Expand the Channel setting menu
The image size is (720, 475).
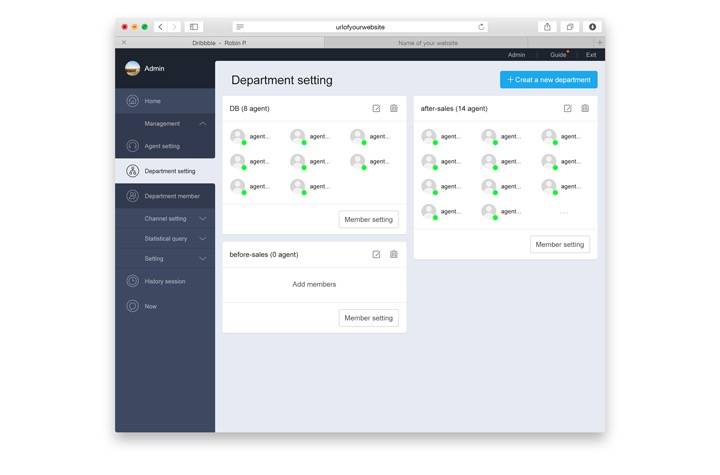coord(203,218)
